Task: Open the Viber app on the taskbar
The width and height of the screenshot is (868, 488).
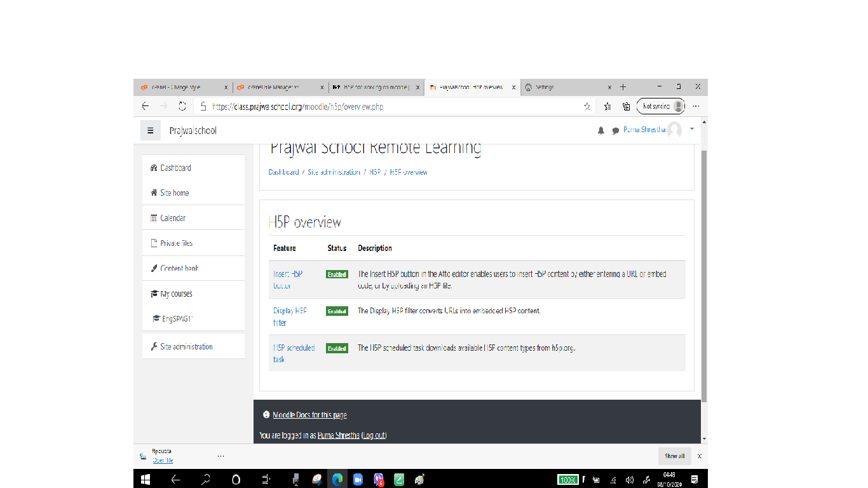Action: [379, 479]
